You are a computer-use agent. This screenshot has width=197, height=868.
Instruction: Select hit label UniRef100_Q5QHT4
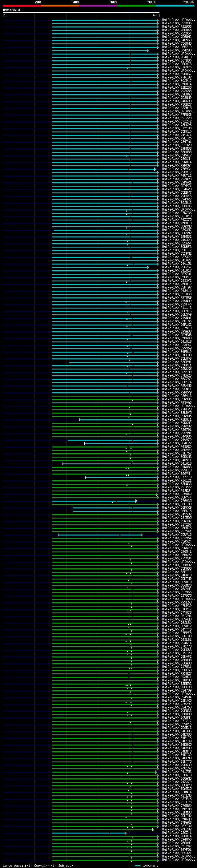click(x=177, y=84)
